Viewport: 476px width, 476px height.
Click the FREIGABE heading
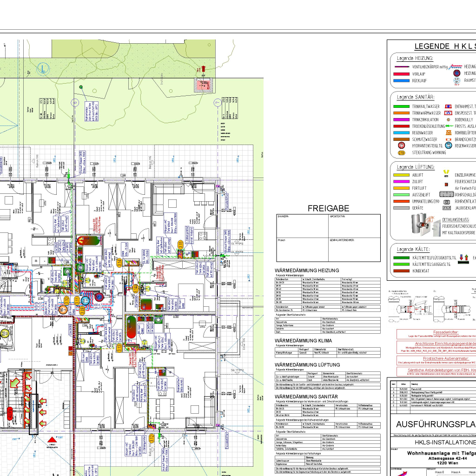[x=328, y=209]
